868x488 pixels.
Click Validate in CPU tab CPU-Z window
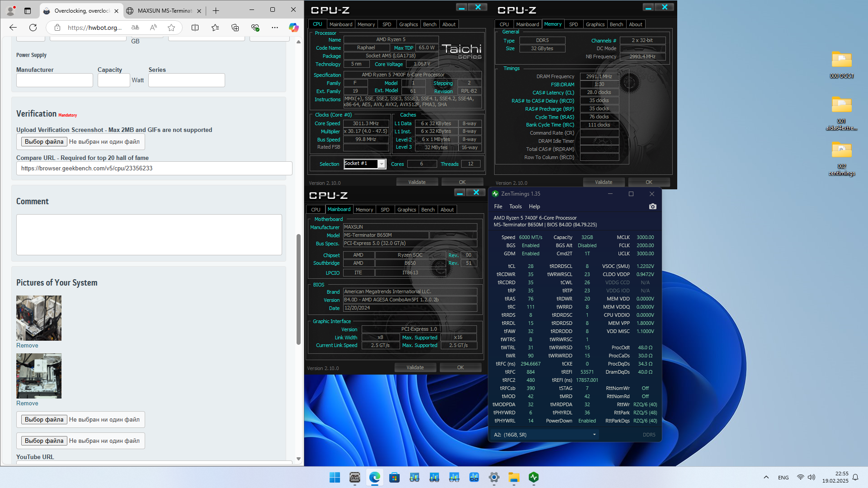(417, 182)
